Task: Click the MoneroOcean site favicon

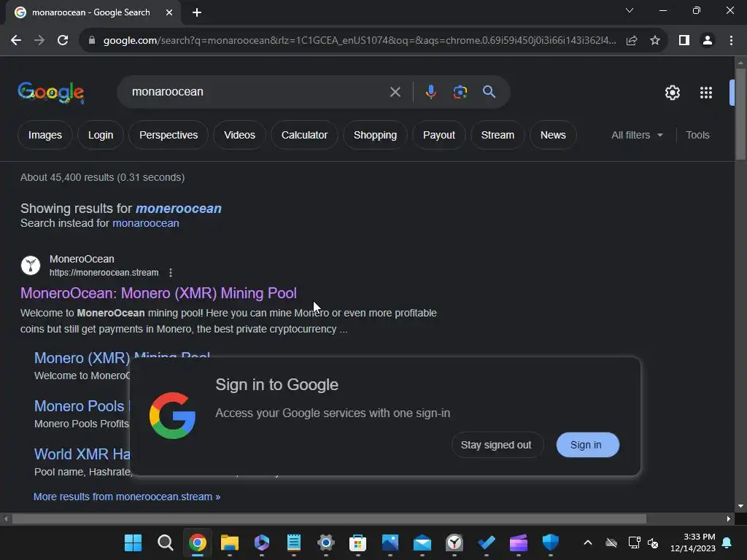Action: [x=31, y=265]
